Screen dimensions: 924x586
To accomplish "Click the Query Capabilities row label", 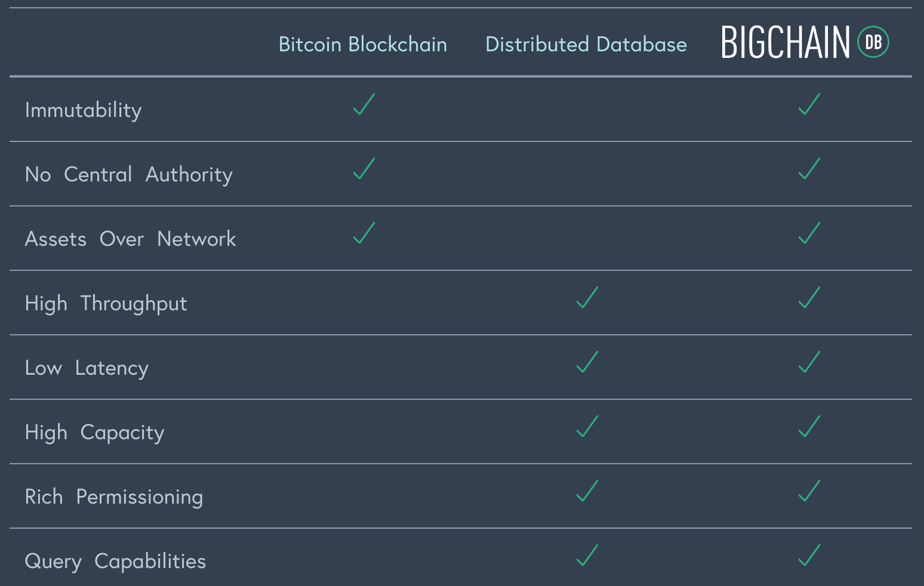I will [x=115, y=562].
